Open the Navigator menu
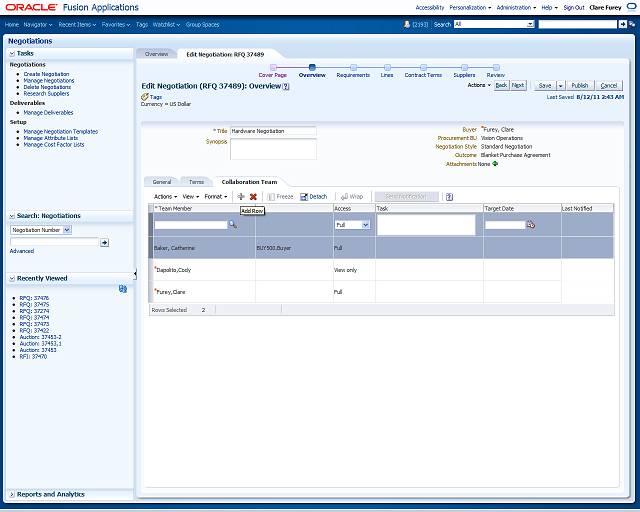640x512 pixels. [38, 24]
